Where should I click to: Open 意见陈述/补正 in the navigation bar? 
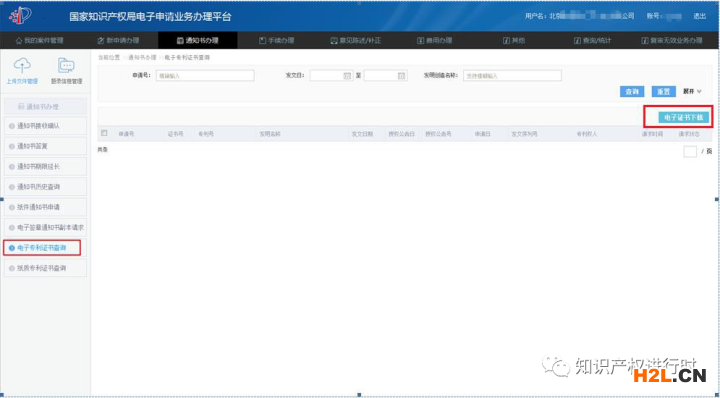pyautogui.click(x=356, y=40)
